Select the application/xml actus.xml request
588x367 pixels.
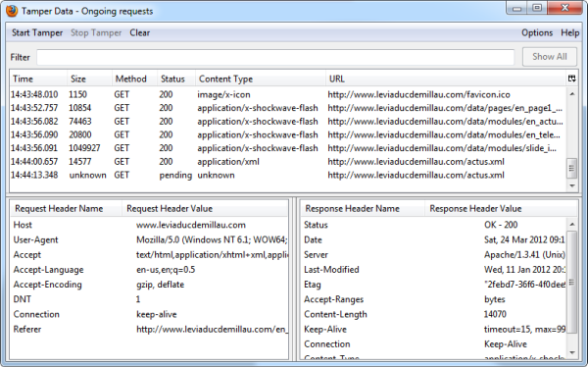tap(288, 162)
